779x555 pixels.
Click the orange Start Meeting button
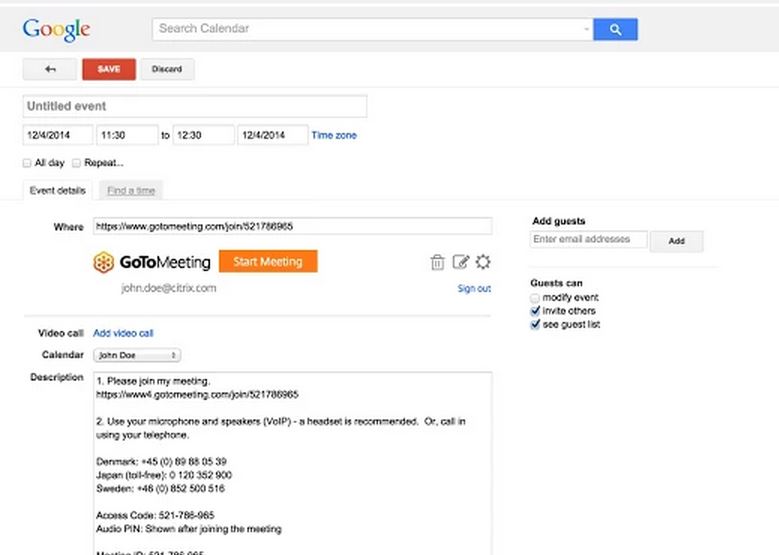268,261
